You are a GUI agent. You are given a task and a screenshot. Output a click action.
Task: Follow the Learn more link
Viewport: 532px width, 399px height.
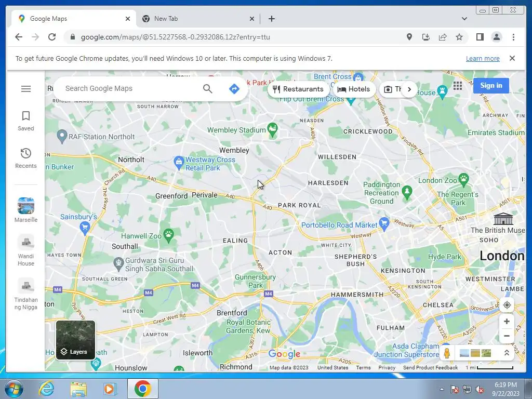pos(483,59)
